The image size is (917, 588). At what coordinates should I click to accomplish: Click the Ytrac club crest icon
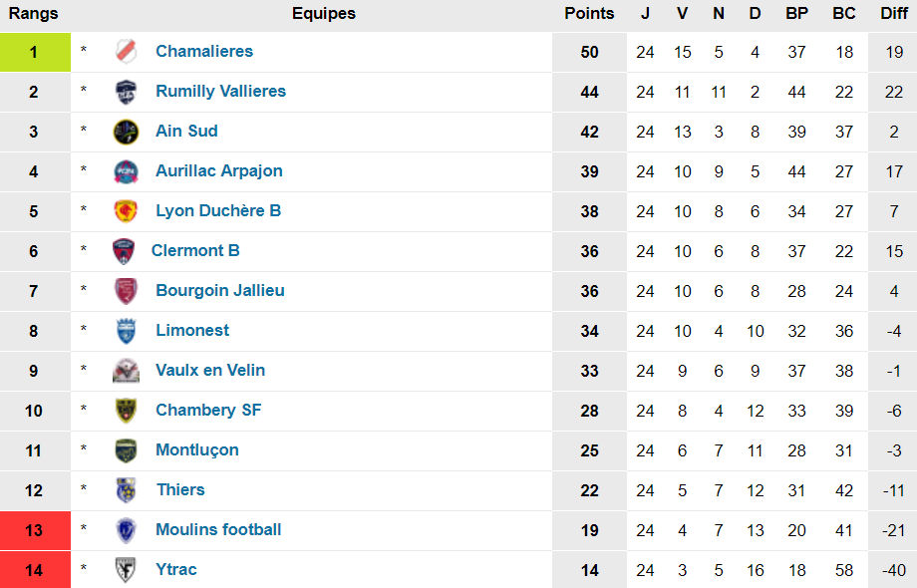[126, 570]
